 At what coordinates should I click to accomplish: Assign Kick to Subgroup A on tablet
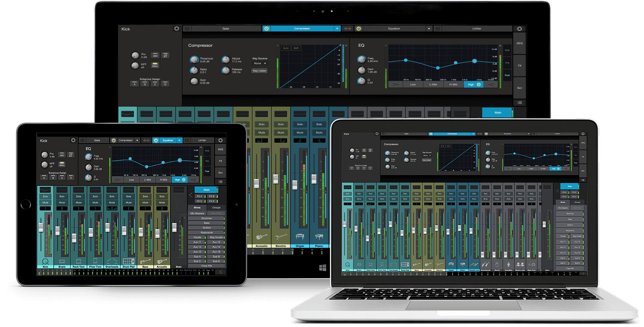[x=44, y=177]
